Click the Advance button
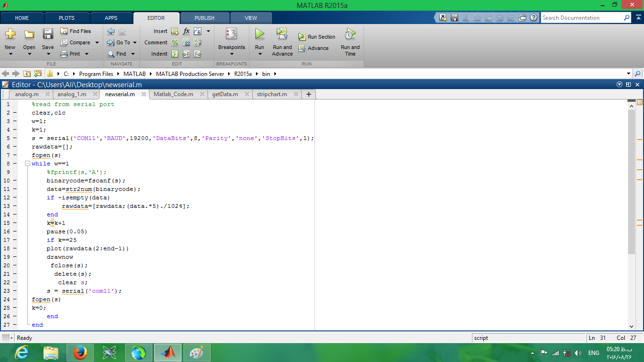The width and height of the screenshot is (644, 362). [x=314, y=48]
